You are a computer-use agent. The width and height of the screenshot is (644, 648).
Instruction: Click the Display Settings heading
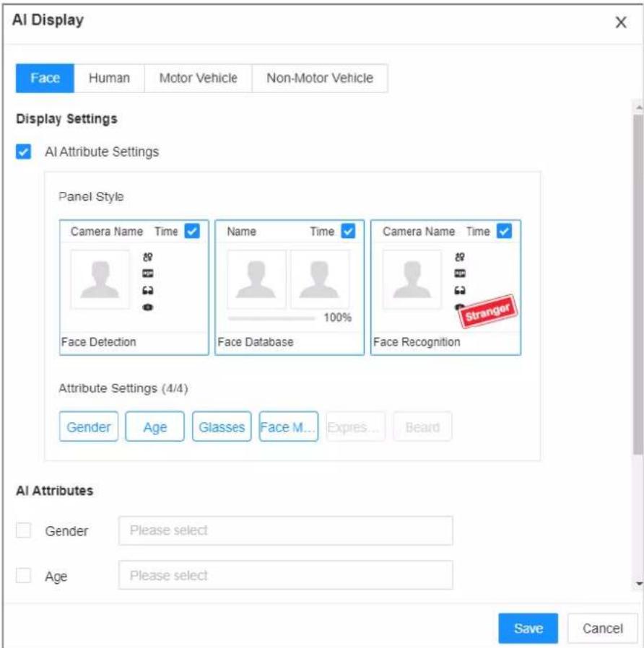click(x=66, y=118)
